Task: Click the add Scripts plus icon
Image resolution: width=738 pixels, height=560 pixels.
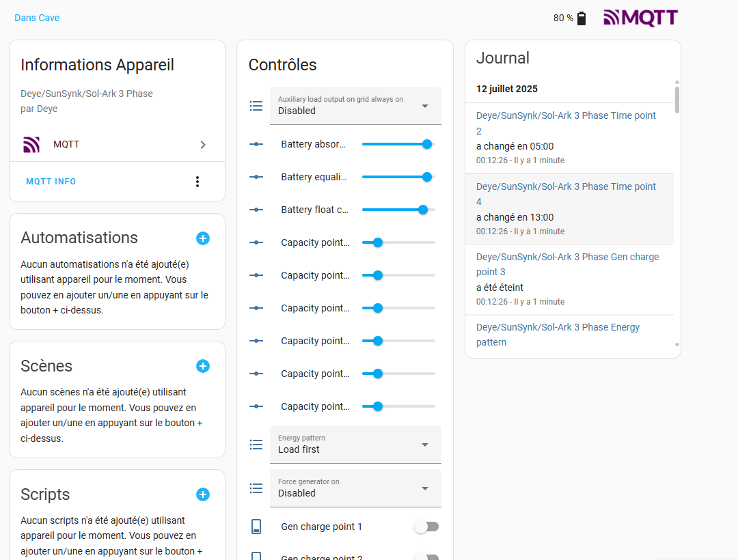Action: click(203, 494)
